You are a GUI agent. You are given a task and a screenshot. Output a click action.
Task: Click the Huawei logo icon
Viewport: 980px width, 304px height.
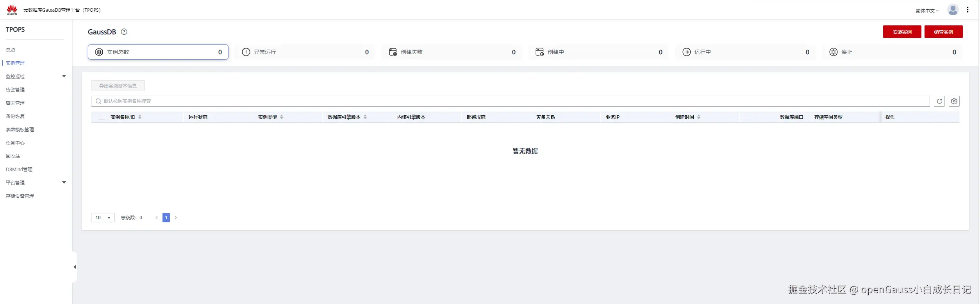12,10
